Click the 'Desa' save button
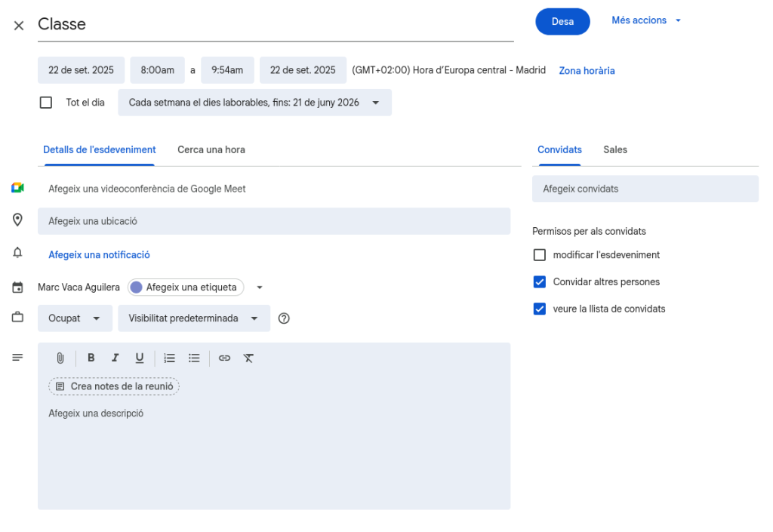Viewport: 773px width, 532px height. tap(562, 22)
